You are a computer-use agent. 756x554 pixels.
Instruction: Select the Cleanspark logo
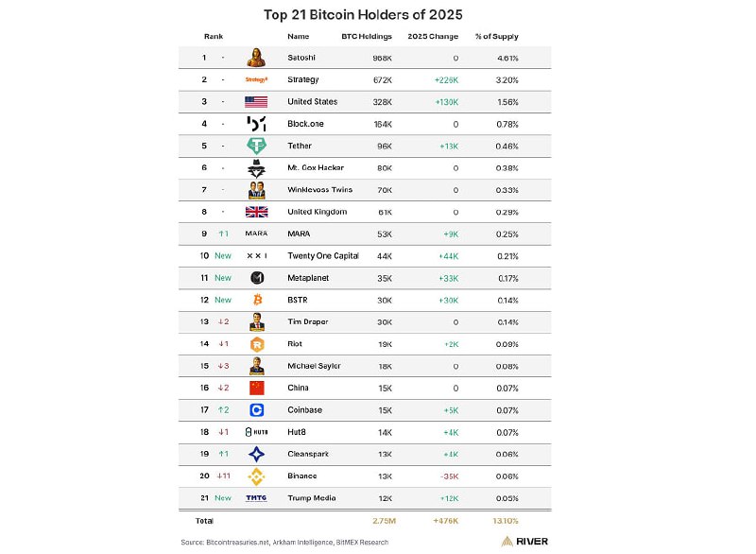coord(256,454)
